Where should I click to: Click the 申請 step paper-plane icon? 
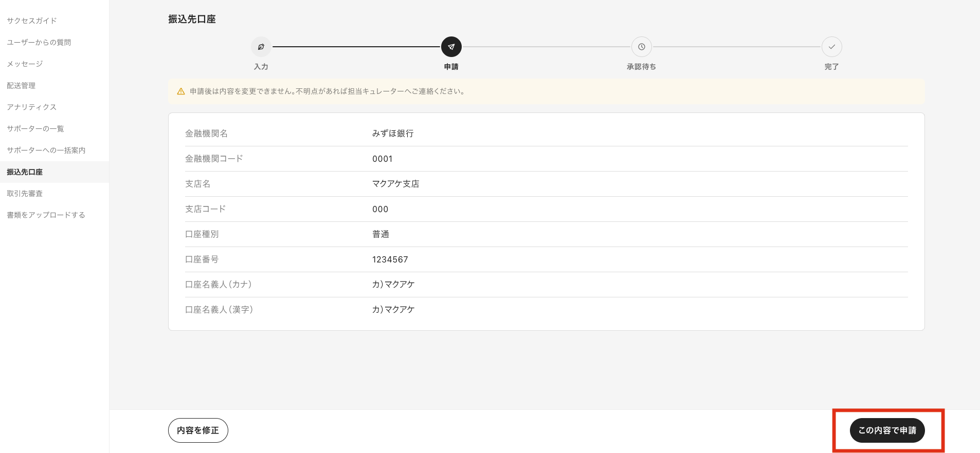pyautogui.click(x=451, y=47)
